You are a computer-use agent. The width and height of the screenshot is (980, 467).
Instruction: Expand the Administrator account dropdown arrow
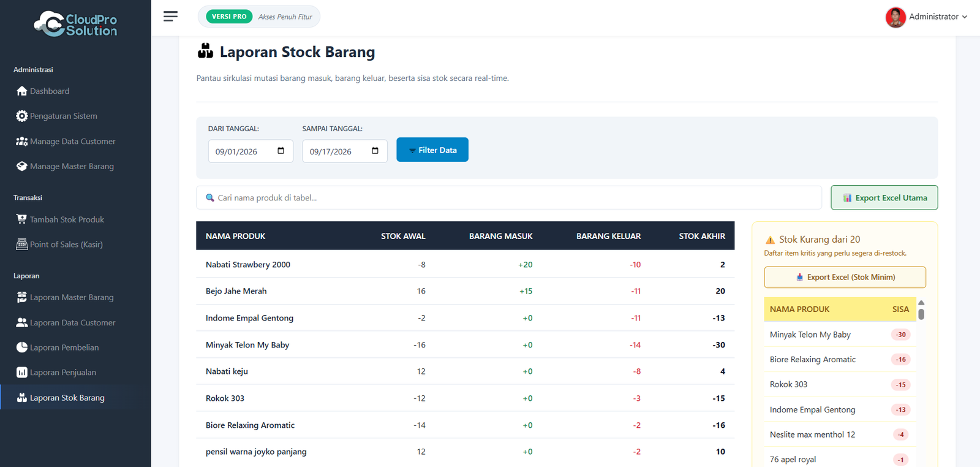point(965,17)
